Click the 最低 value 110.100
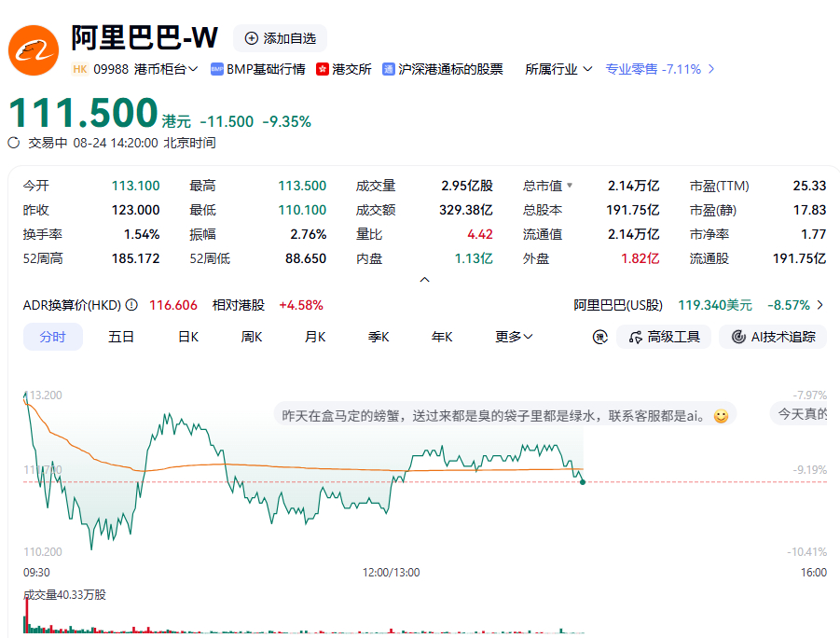 coord(302,210)
